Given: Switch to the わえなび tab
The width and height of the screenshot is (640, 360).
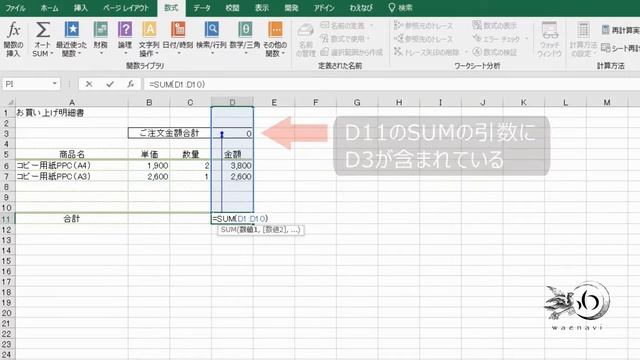Looking at the screenshot, I should 361,8.
